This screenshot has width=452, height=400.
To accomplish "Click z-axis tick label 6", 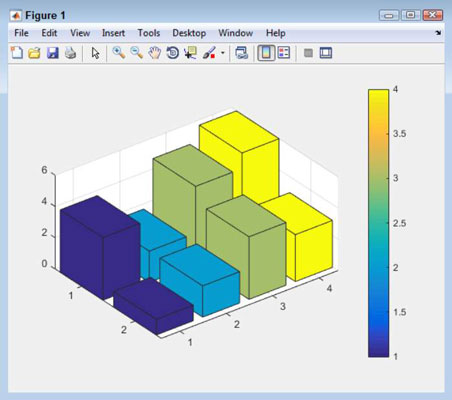I will (x=44, y=170).
